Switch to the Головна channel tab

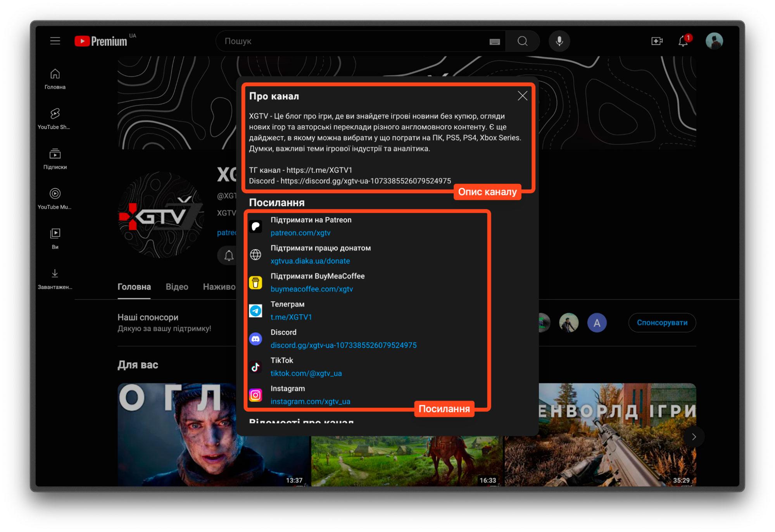pos(134,287)
